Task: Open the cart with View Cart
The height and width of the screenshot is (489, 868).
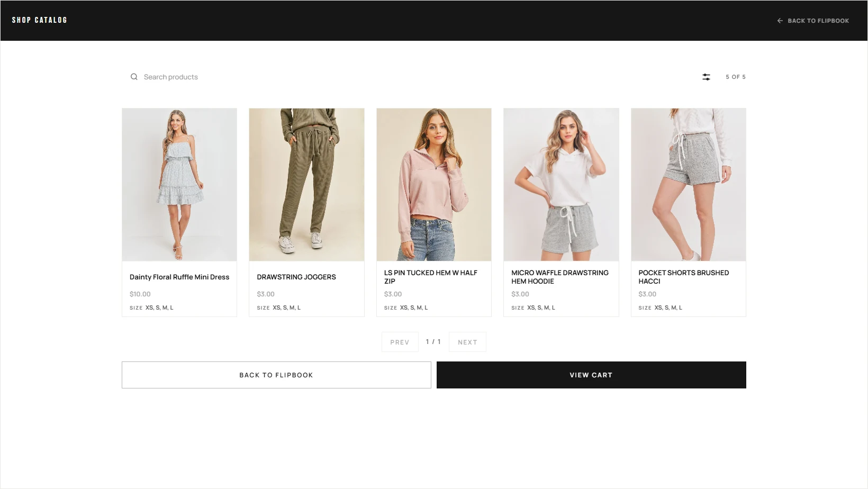Action: [x=591, y=375]
